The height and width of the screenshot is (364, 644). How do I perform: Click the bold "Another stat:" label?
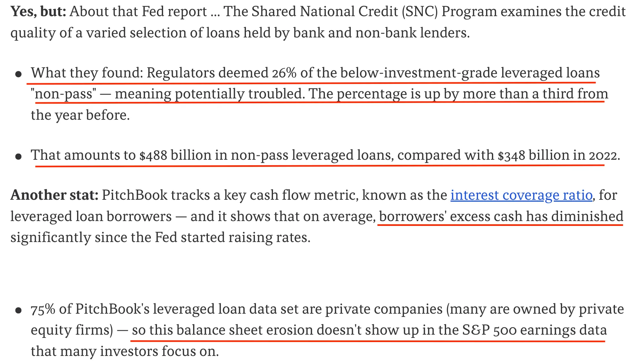54,195
